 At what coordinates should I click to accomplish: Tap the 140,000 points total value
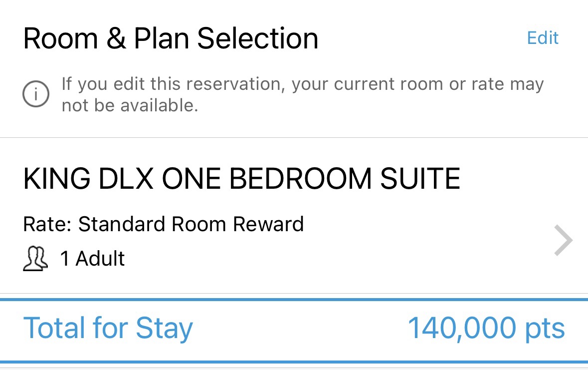tap(486, 329)
